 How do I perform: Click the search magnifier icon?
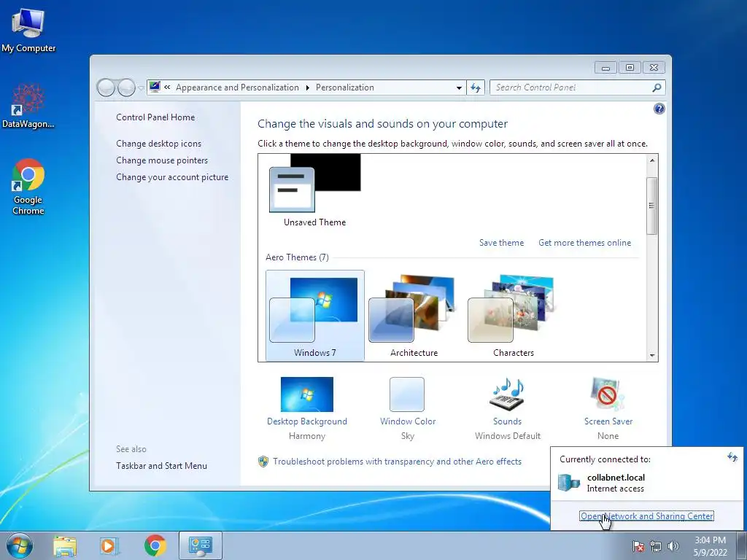tap(657, 87)
